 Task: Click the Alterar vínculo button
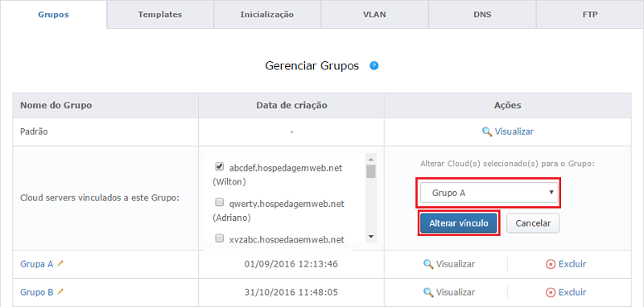459,223
